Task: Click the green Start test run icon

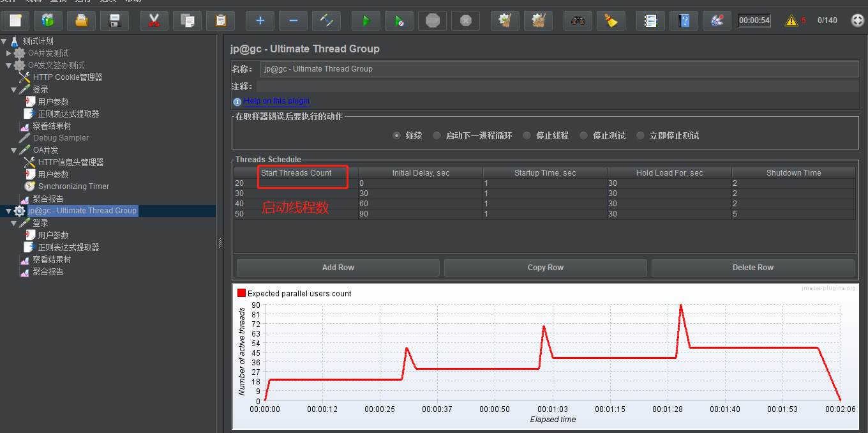Action: click(x=366, y=20)
